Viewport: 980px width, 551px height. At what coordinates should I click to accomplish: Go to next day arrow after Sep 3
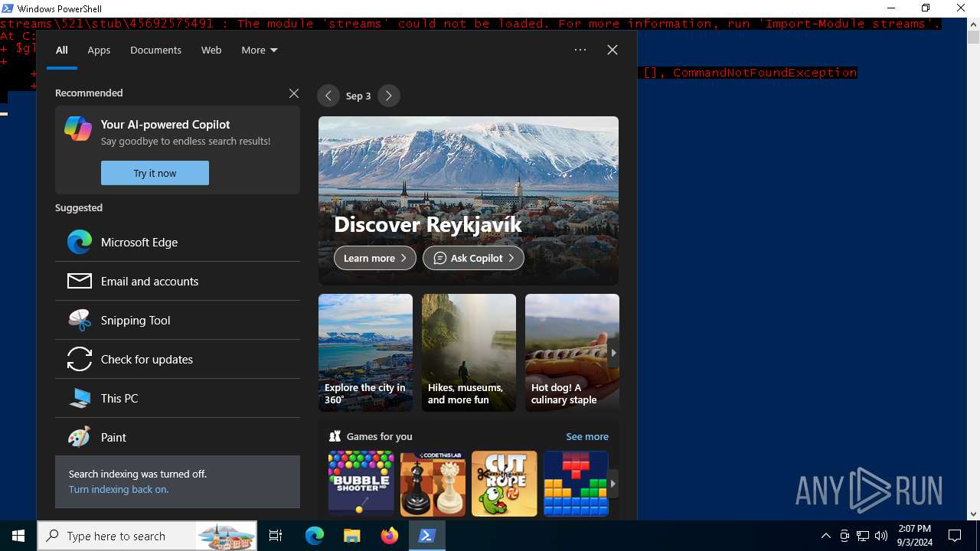pos(389,96)
